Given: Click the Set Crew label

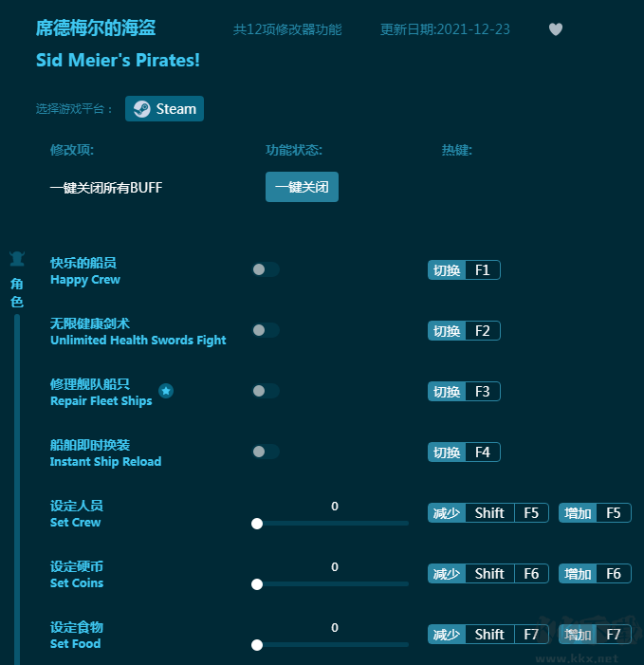Looking at the screenshot, I should click(76, 522).
